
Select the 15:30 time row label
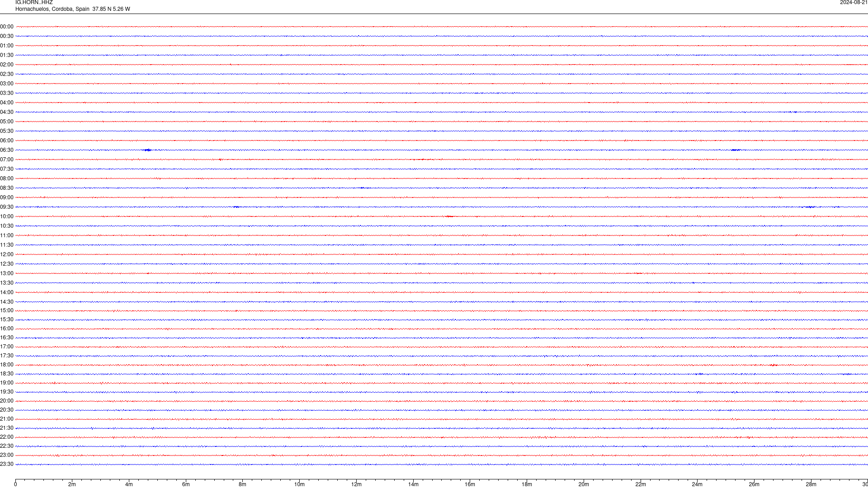tap(7, 319)
